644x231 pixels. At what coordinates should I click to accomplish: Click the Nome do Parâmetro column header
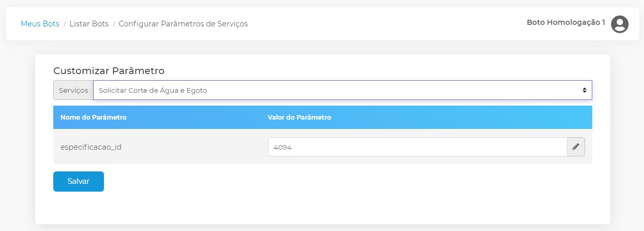point(94,118)
